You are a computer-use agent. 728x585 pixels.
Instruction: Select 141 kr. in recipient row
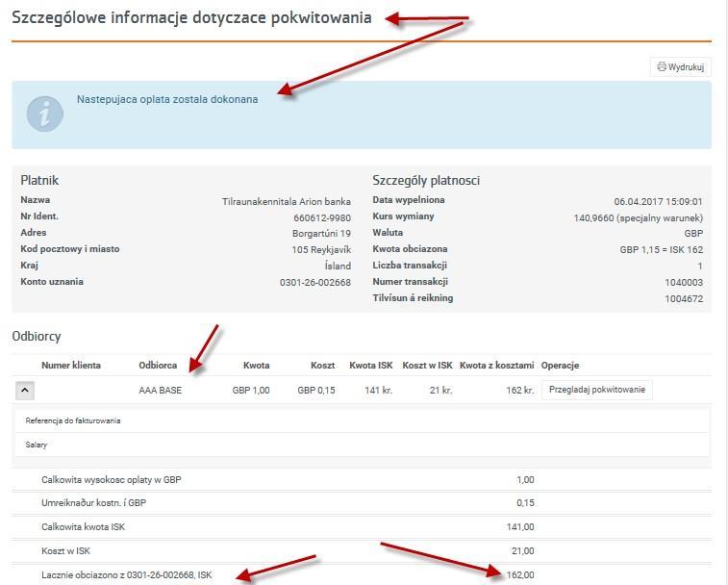click(x=378, y=391)
